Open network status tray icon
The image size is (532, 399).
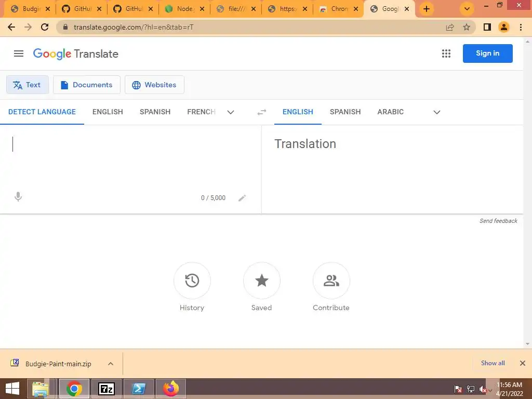[471, 390]
